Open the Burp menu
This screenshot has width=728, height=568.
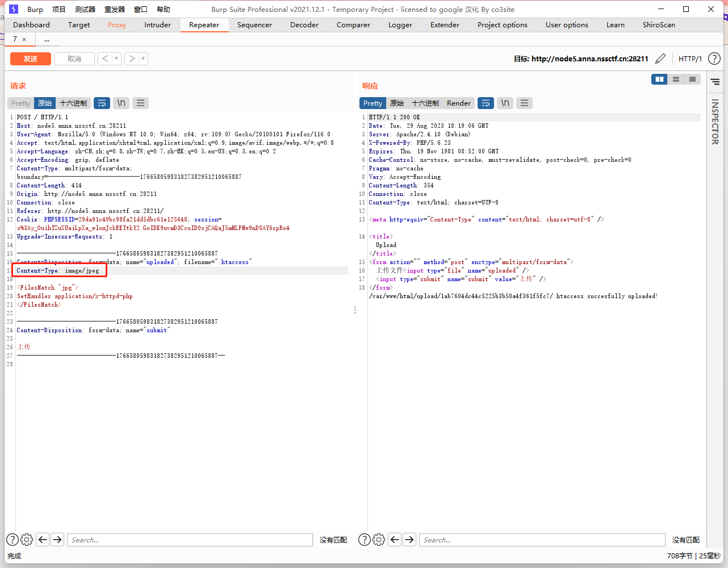pyautogui.click(x=35, y=9)
